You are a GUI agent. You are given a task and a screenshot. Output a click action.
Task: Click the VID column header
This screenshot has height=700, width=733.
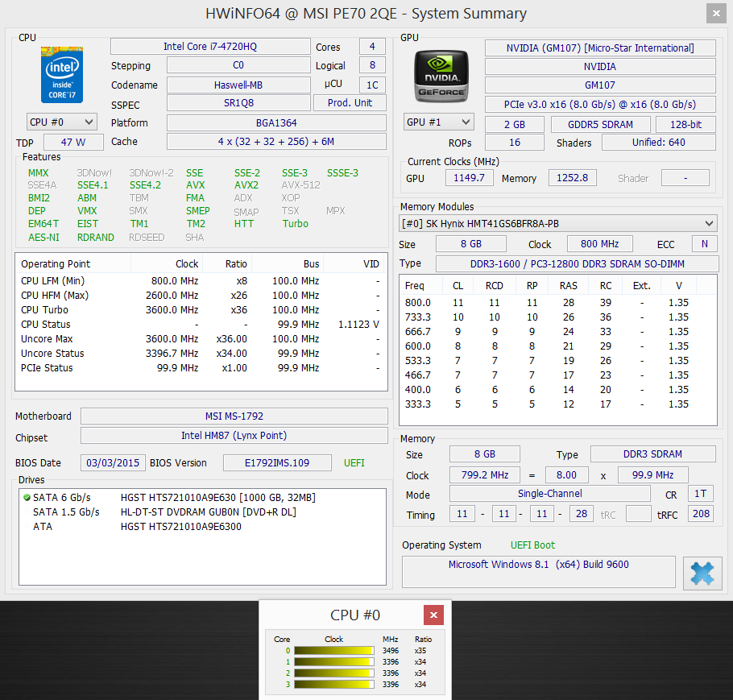355,263
